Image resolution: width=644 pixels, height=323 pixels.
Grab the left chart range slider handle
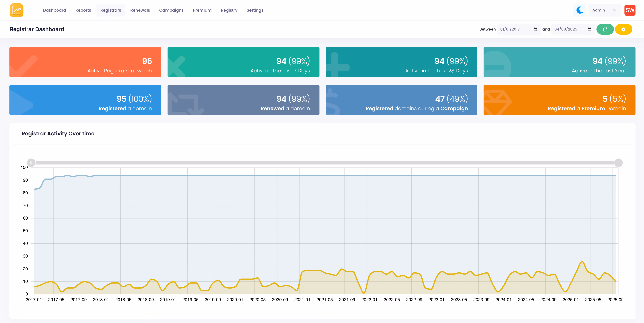31,163
